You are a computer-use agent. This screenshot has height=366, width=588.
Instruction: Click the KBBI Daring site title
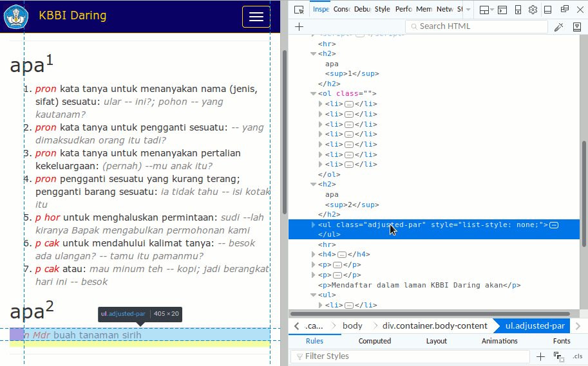[x=72, y=15]
